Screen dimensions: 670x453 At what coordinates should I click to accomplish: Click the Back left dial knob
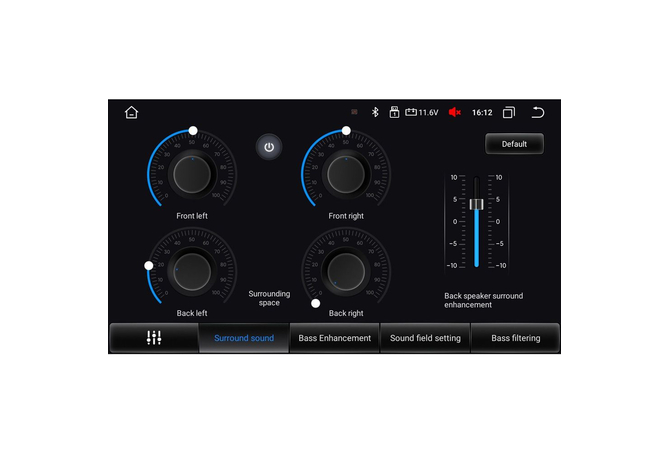click(x=192, y=270)
